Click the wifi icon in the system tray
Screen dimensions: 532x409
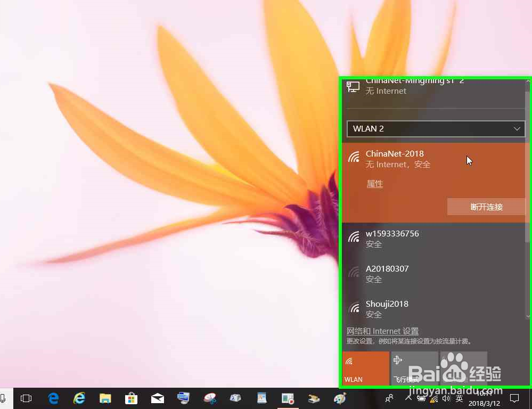pos(433,398)
